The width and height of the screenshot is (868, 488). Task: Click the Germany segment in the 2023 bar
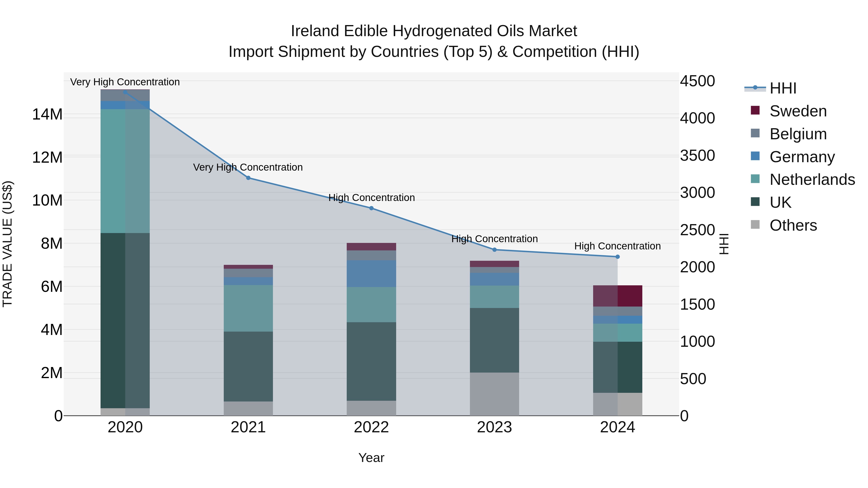[x=495, y=280]
